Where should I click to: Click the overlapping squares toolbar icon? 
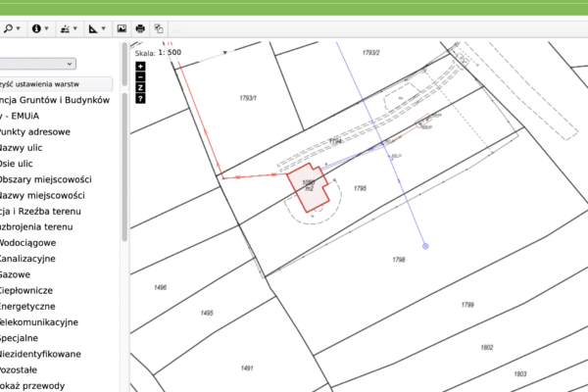[159, 28]
